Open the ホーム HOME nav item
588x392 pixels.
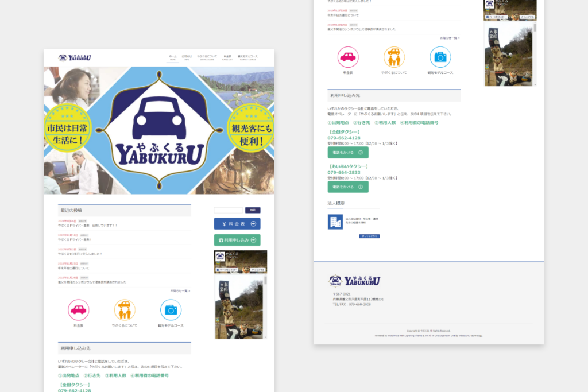pyautogui.click(x=172, y=58)
